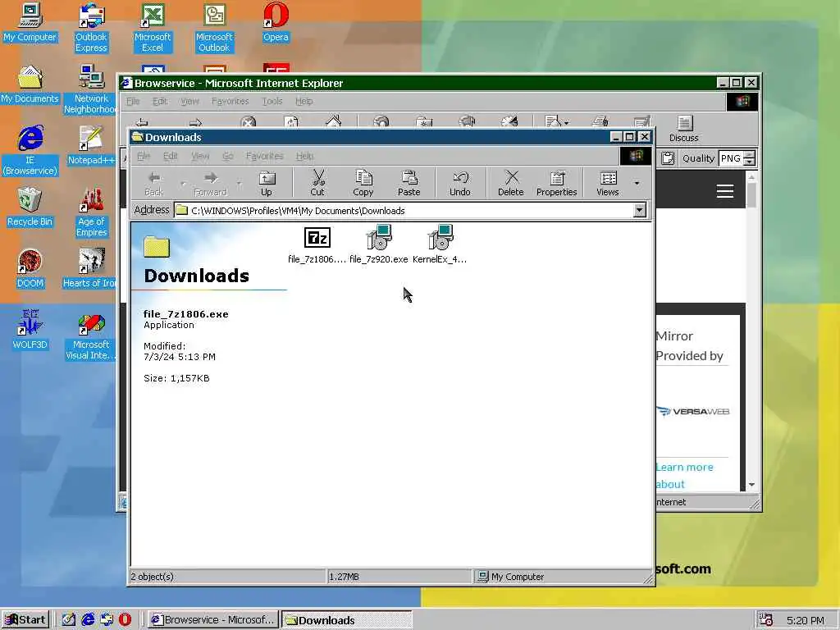Click the Learn more about link

(685, 476)
